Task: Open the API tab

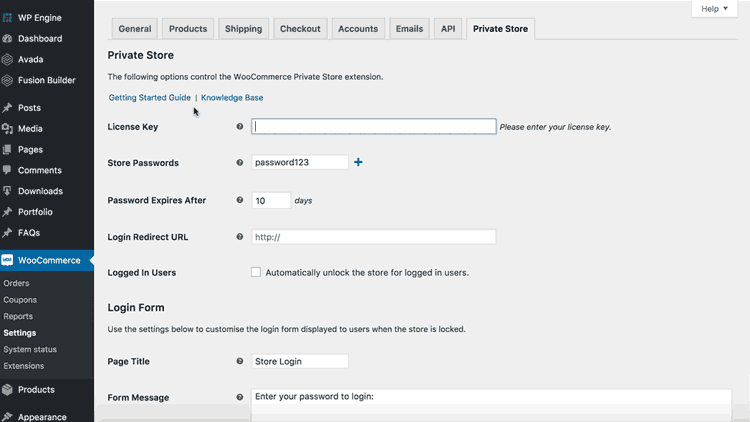Action: (448, 29)
